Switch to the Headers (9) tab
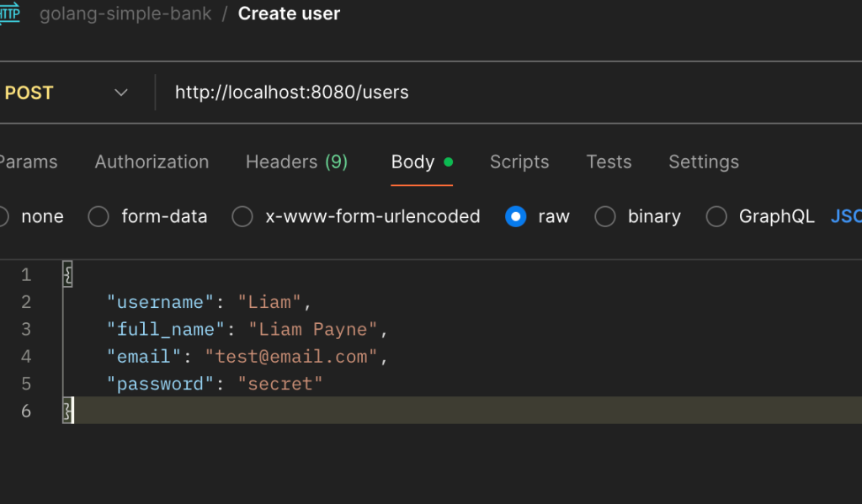 point(296,162)
